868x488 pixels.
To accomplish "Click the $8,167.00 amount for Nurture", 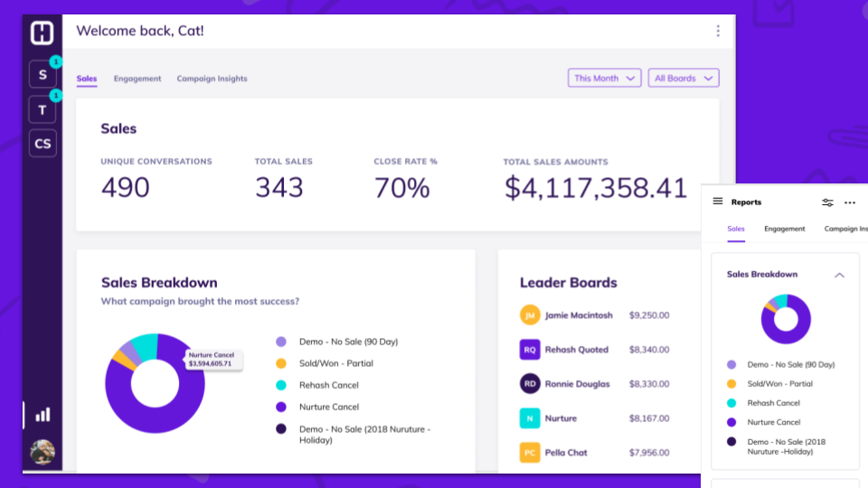I will 649,418.
